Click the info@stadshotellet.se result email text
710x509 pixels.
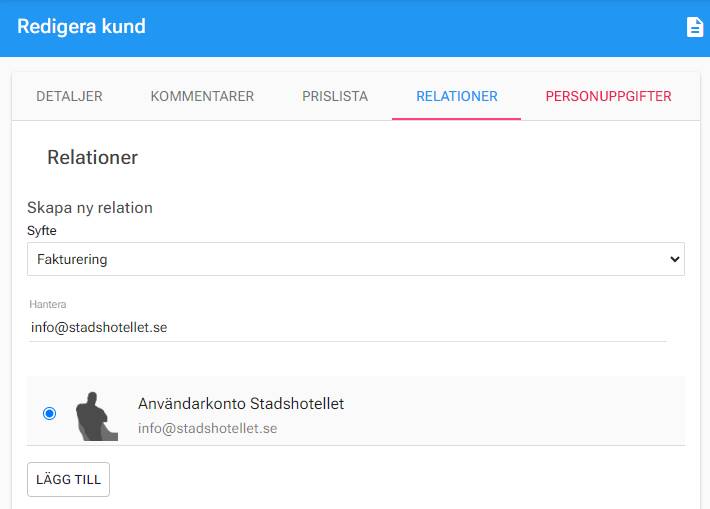(207, 428)
